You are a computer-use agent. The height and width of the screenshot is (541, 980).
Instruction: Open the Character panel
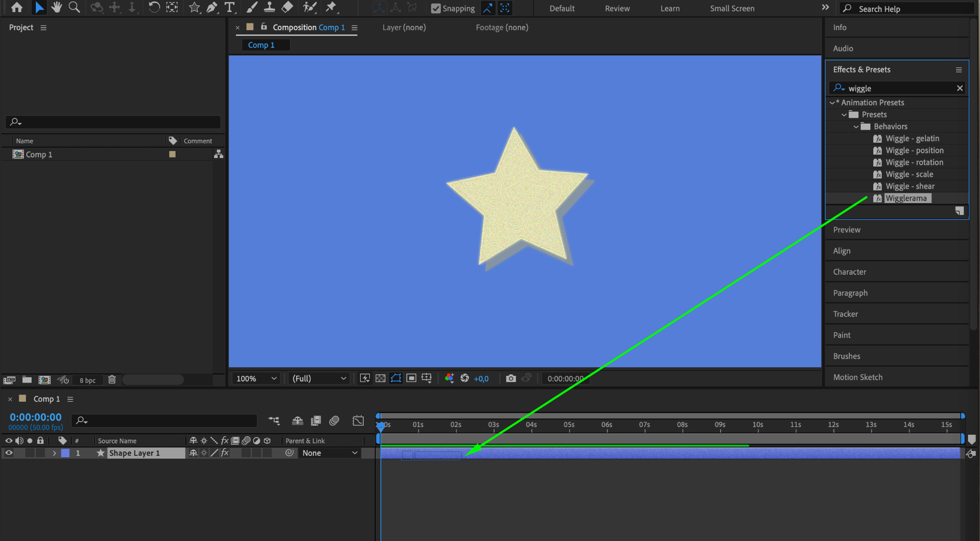pyautogui.click(x=849, y=272)
